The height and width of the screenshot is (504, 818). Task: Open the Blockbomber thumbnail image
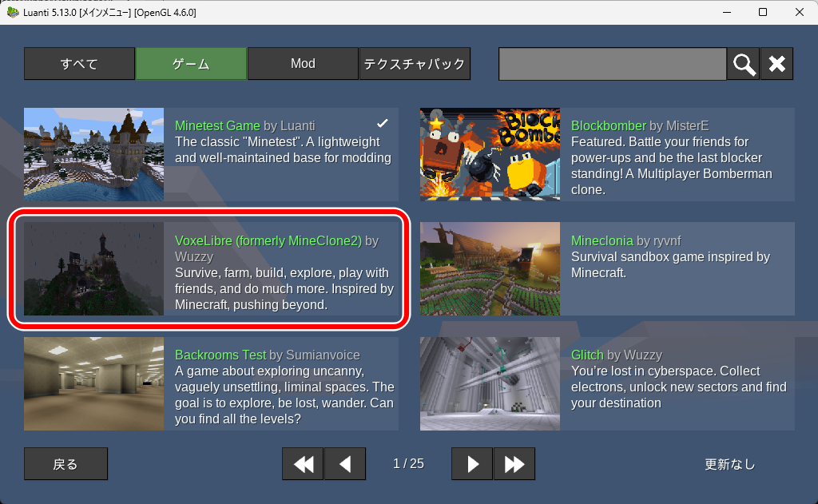point(490,154)
